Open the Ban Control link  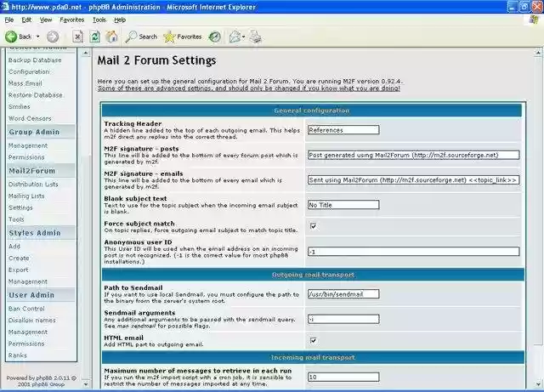(x=26, y=309)
